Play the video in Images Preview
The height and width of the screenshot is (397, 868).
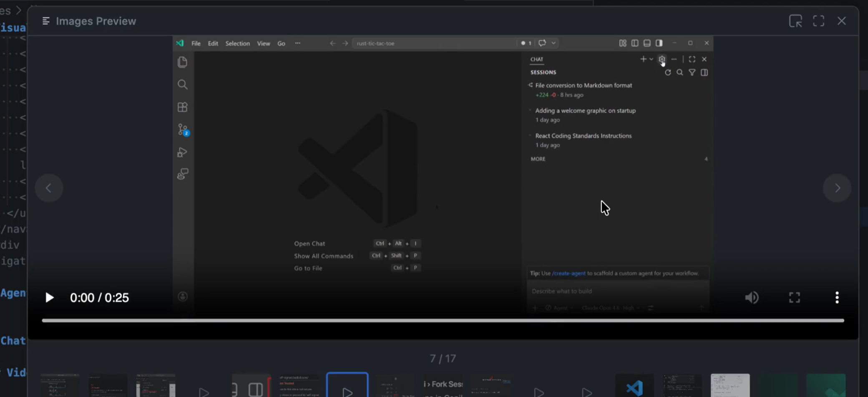49,298
